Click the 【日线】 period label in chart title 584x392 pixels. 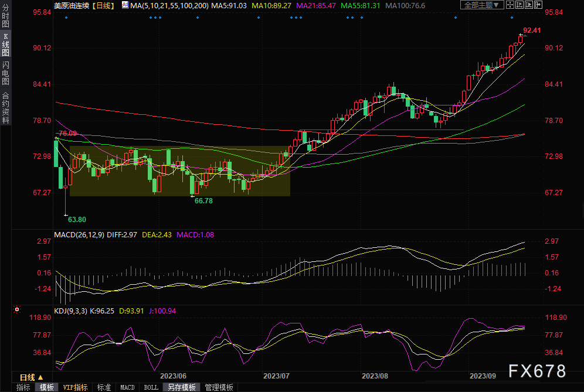point(104,5)
